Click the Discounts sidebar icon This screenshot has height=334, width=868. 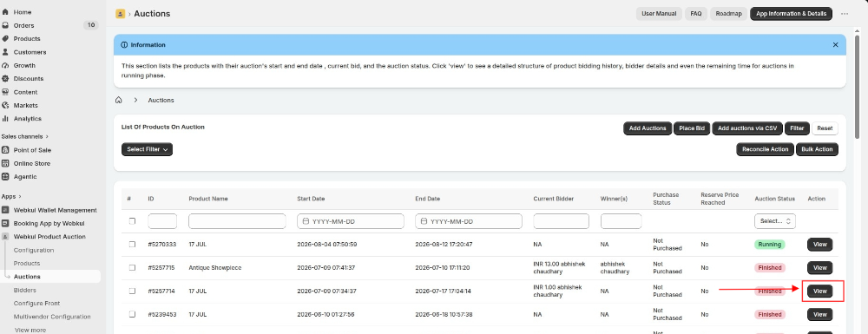tap(5, 79)
